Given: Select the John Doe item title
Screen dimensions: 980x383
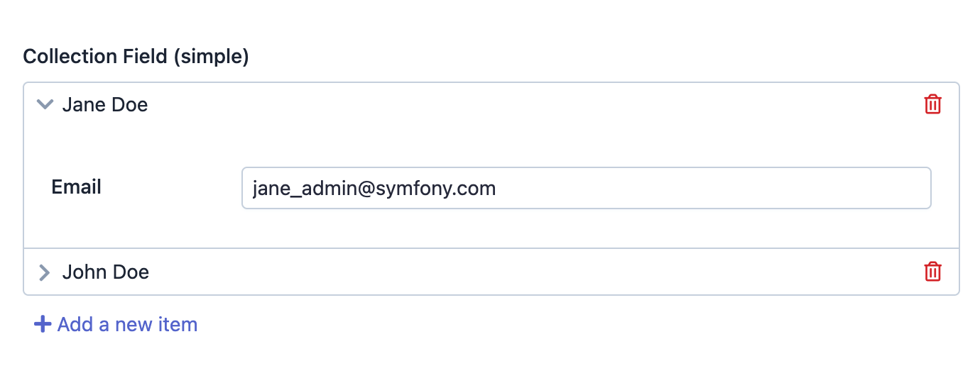Looking at the screenshot, I should pyautogui.click(x=106, y=272).
